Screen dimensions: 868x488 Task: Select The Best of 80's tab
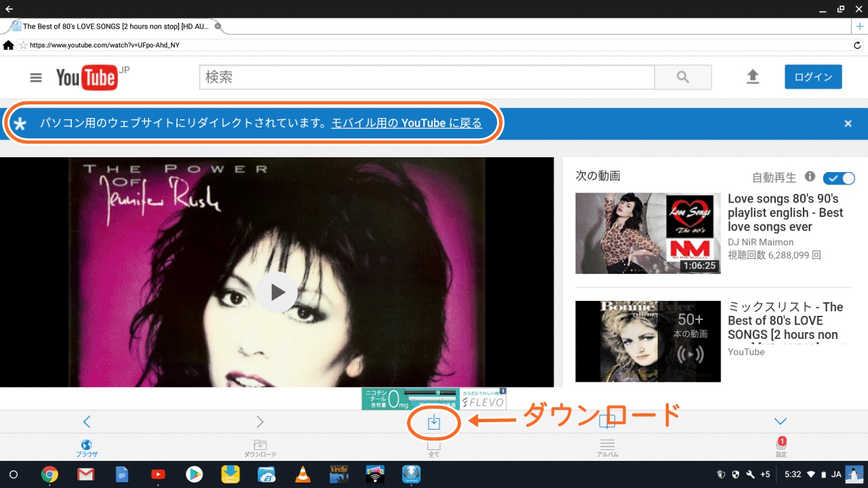click(x=114, y=26)
